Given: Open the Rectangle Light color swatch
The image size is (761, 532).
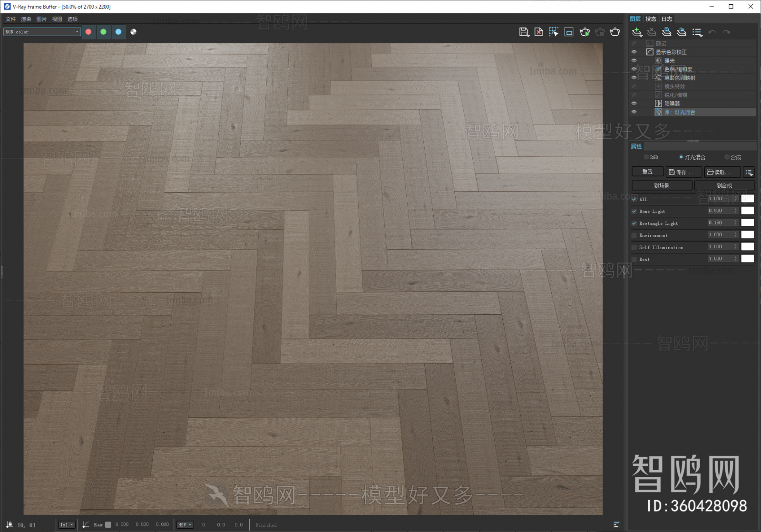Looking at the screenshot, I should pos(748,222).
